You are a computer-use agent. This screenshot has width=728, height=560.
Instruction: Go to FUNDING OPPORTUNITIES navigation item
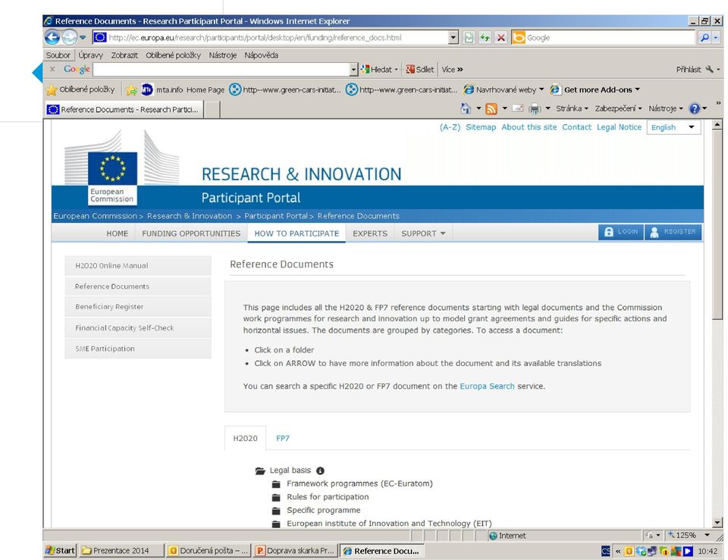point(191,233)
